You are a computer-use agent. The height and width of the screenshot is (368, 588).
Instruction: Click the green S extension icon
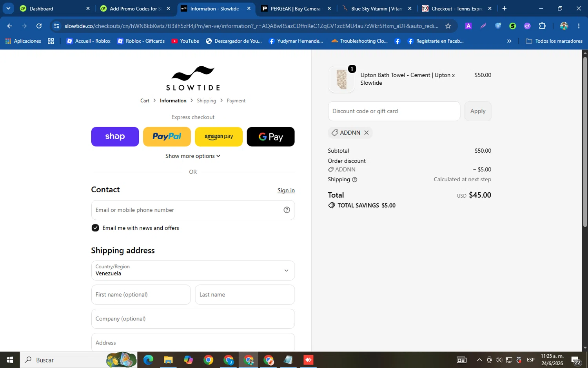(513, 26)
